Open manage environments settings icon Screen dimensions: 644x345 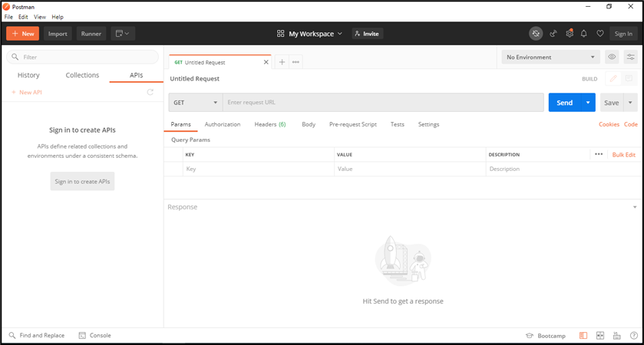point(630,57)
